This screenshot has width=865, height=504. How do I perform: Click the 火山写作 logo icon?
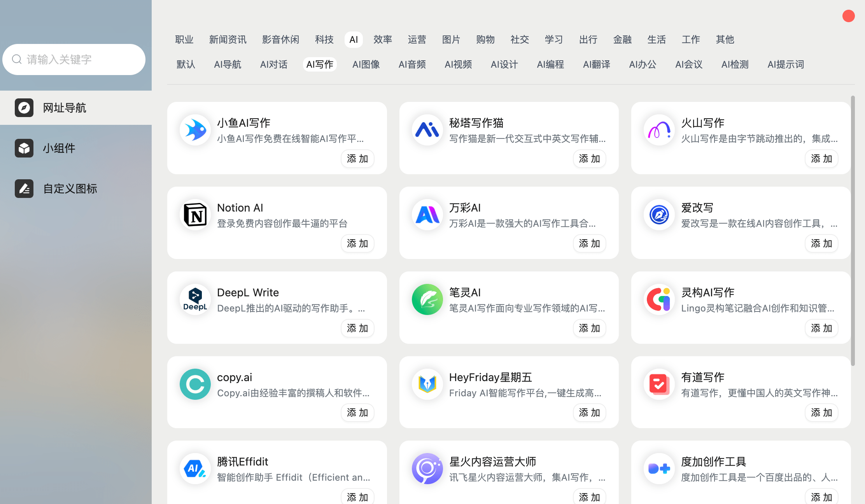(659, 130)
